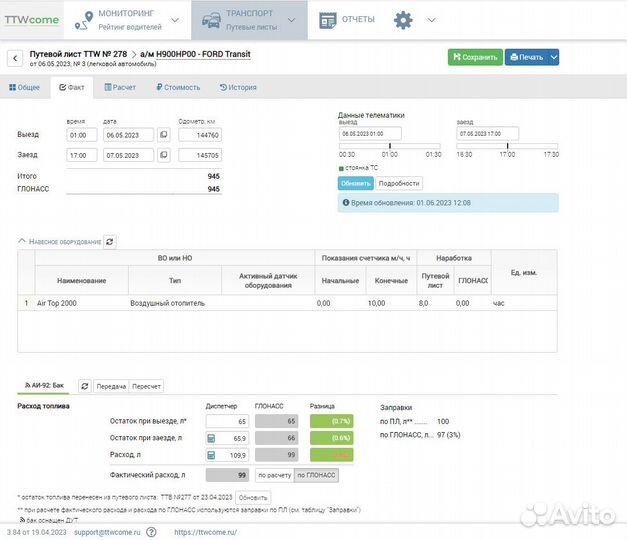Viewport: 627px width, 540px height.
Task: Edit departure time field 01:00
Action: point(82,135)
